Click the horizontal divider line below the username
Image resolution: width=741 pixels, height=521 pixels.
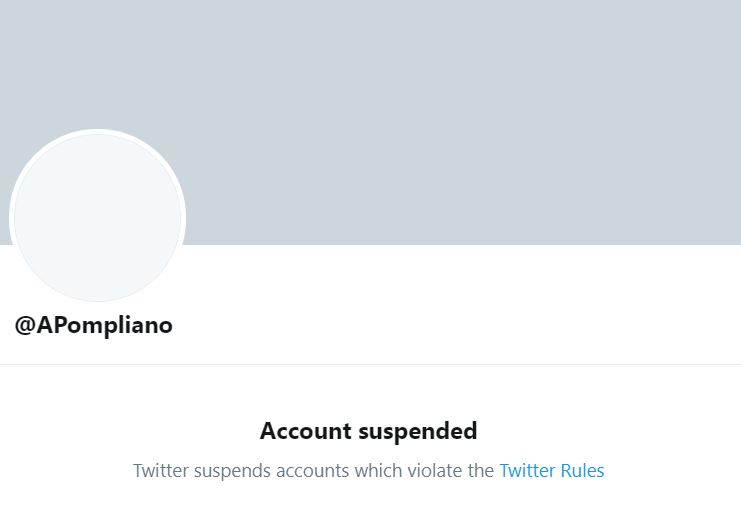(370, 364)
